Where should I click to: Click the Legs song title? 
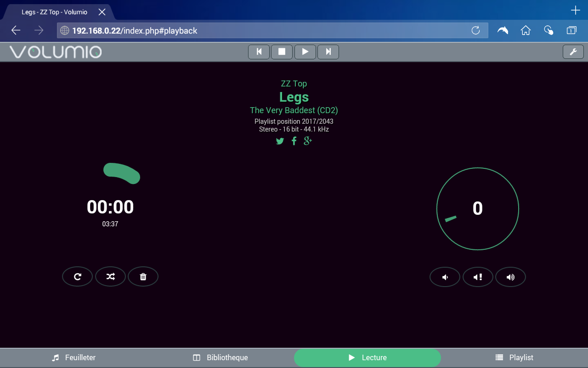pos(294,97)
